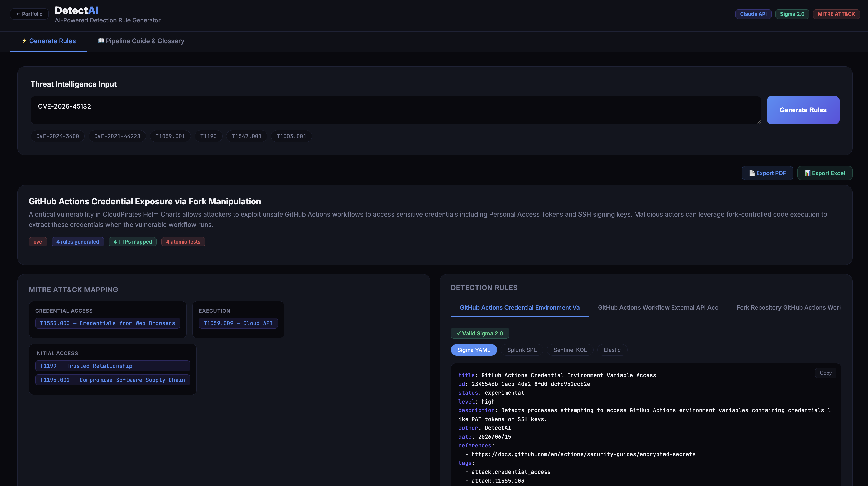The image size is (868, 486).
Task: Select the T1190 example chip
Action: click(x=208, y=136)
